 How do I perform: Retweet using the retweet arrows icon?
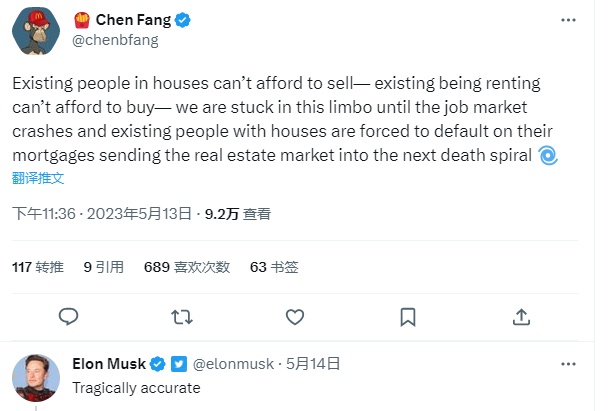[182, 317]
